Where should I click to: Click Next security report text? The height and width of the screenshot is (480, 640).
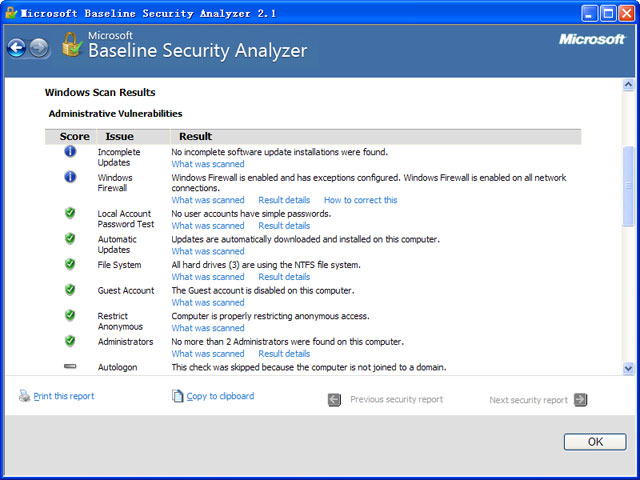pyautogui.click(x=528, y=400)
